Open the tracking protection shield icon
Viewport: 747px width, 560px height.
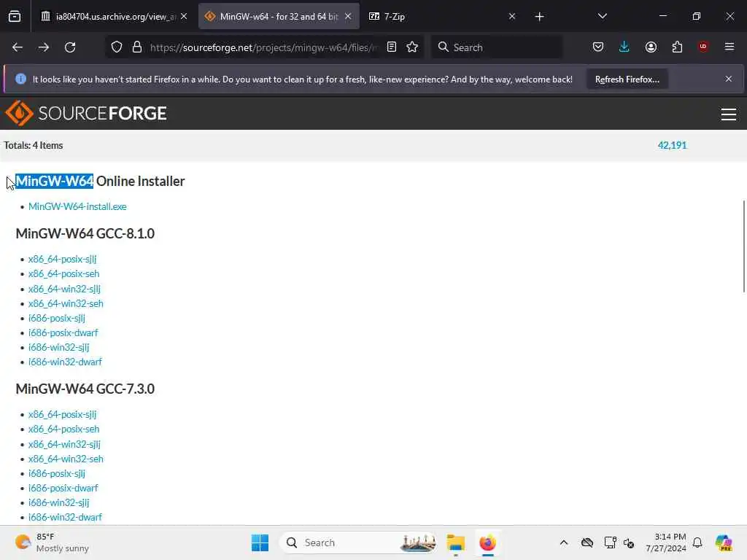pyautogui.click(x=117, y=47)
